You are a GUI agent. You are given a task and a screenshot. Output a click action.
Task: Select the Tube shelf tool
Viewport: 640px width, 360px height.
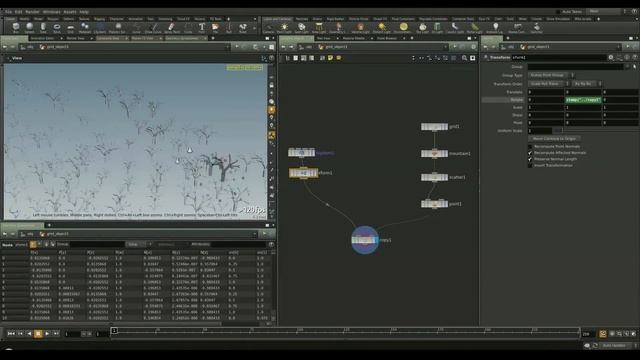[x=43, y=28]
